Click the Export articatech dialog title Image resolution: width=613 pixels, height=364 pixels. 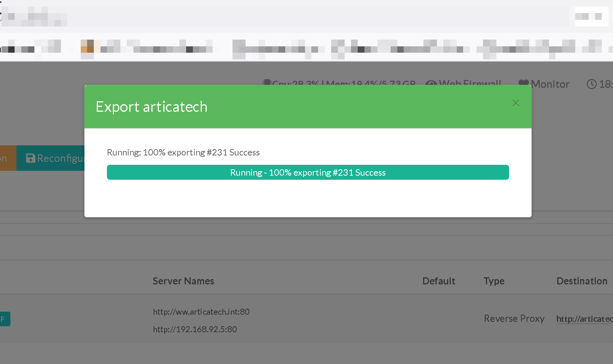click(151, 107)
